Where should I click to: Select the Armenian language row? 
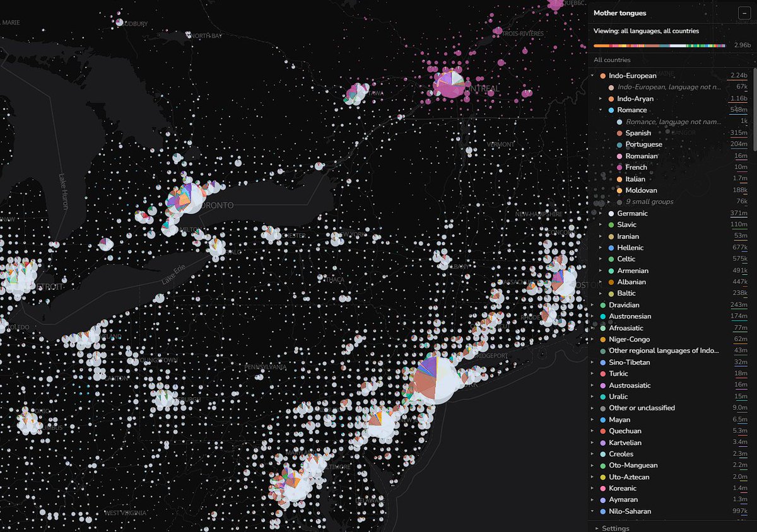click(x=672, y=271)
